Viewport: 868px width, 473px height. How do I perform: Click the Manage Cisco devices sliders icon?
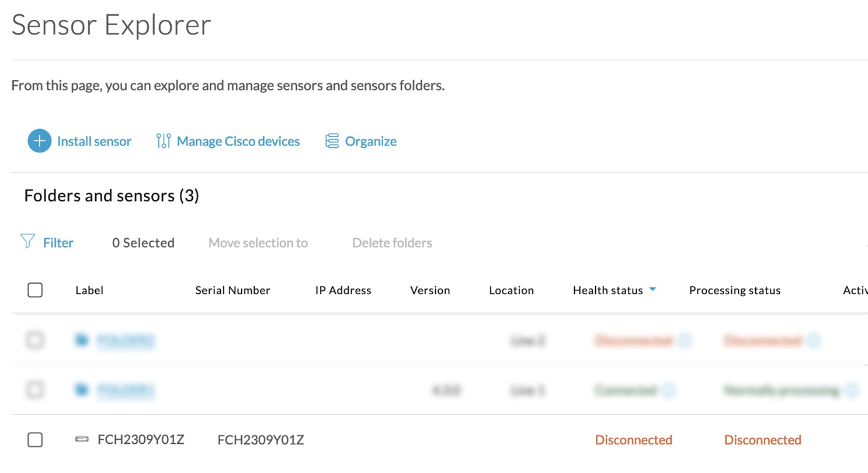pos(164,141)
